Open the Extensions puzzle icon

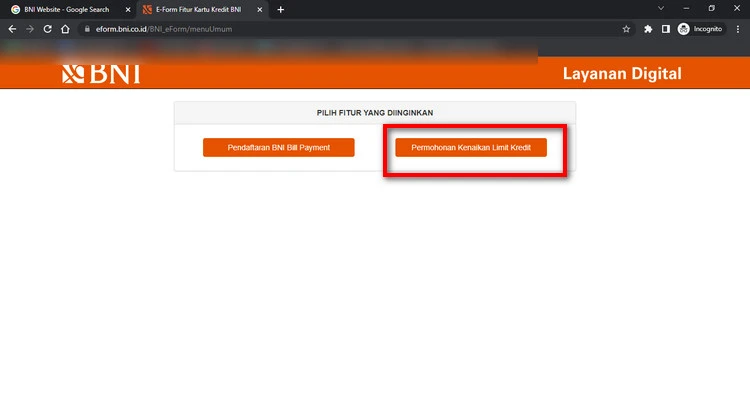pos(648,29)
